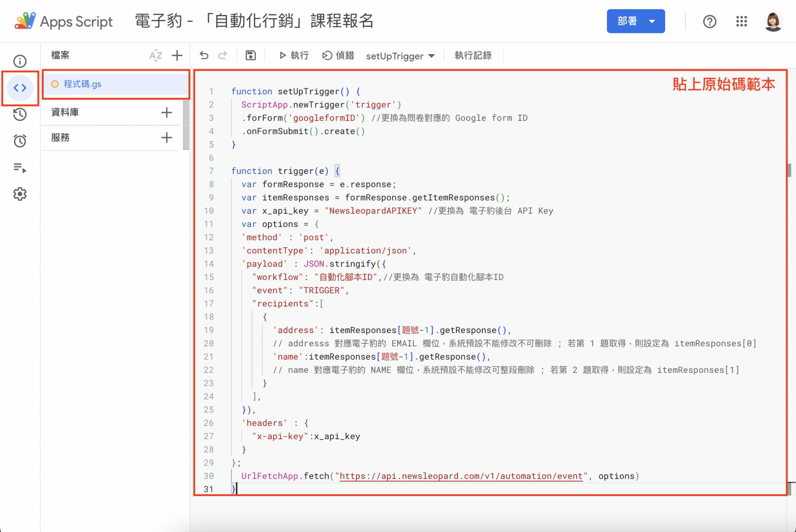796x532 pixels.
Task: Add a new file with plus icon
Action: click(177, 55)
